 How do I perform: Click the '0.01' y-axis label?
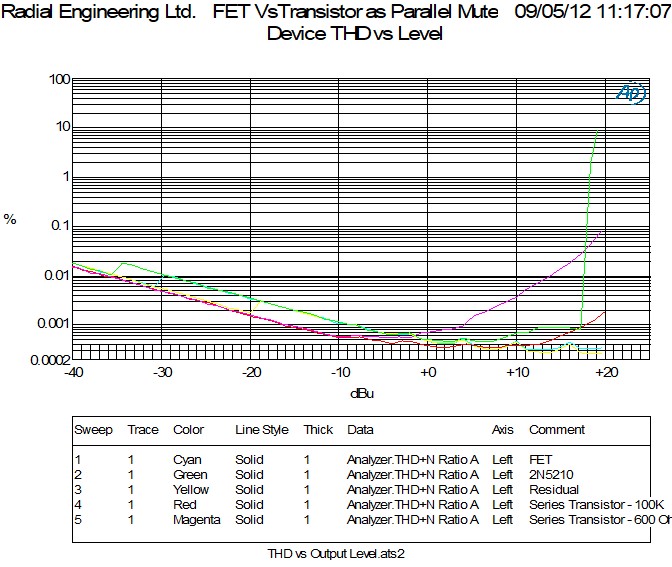pos(57,275)
